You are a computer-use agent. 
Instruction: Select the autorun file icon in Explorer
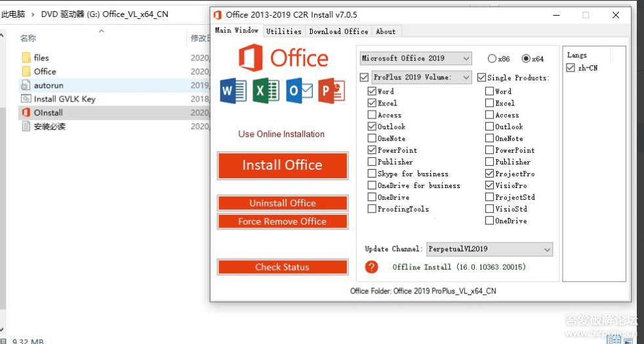point(26,85)
